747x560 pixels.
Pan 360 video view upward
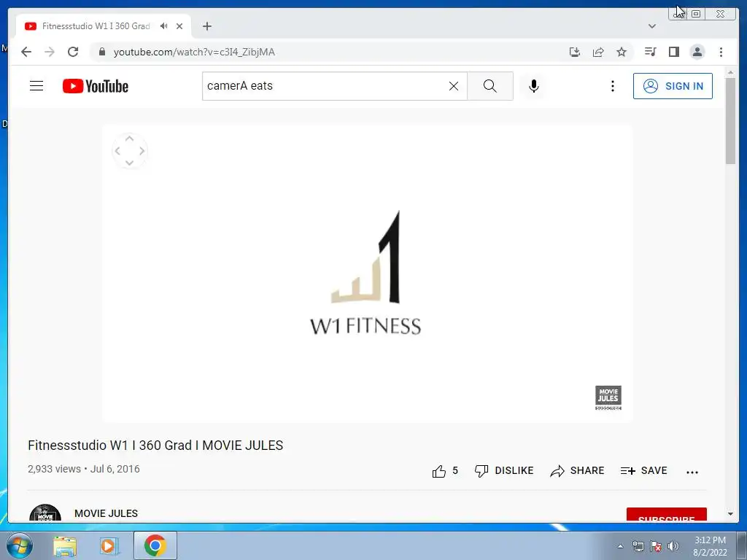pyautogui.click(x=130, y=139)
